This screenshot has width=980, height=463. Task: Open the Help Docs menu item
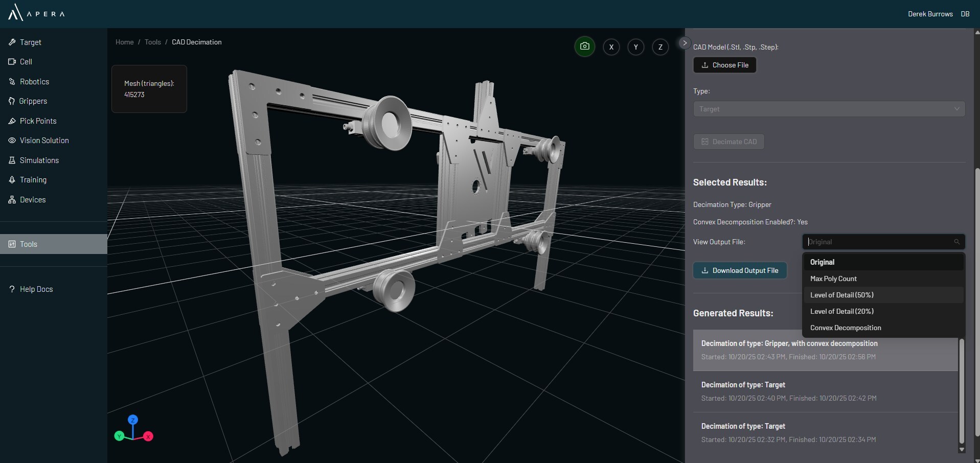pyautogui.click(x=54, y=289)
